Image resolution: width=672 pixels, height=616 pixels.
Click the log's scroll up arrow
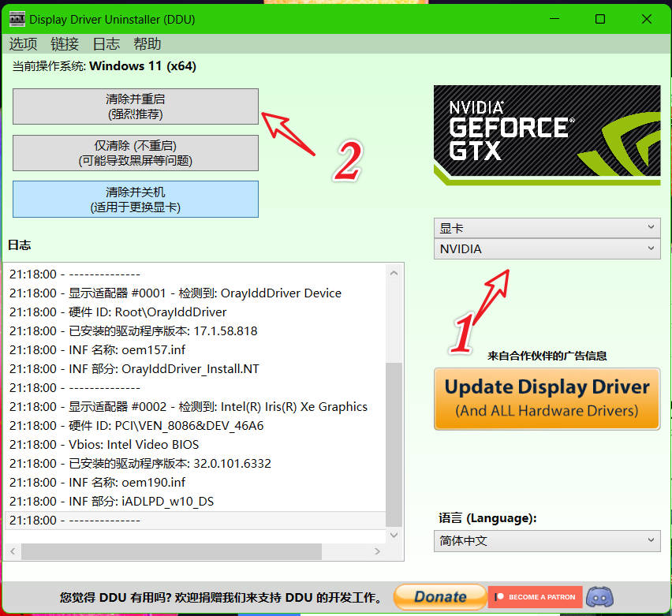pos(394,273)
